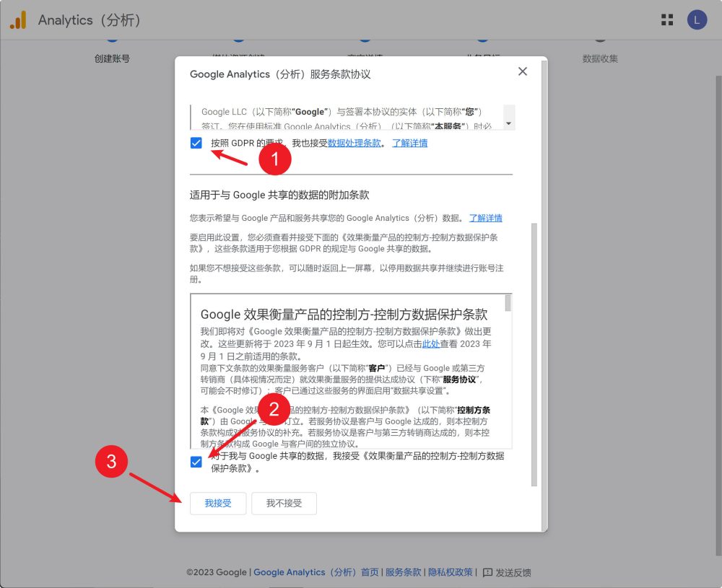Click 了解详情 link after data sharing sentence

486,218
